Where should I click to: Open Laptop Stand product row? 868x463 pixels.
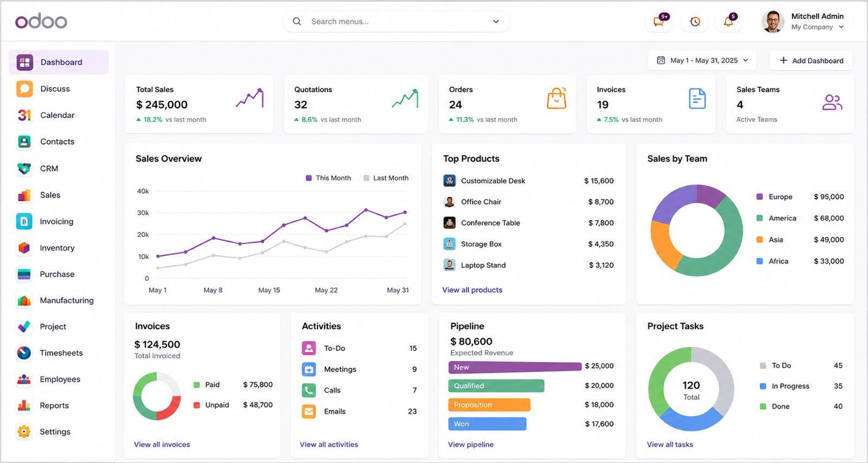pos(528,265)
